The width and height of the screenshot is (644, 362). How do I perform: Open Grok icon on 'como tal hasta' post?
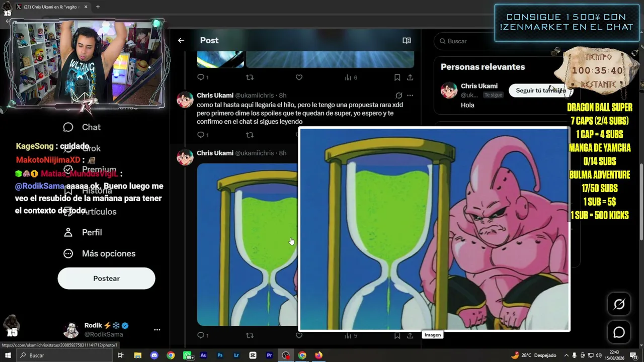(398, 96)
